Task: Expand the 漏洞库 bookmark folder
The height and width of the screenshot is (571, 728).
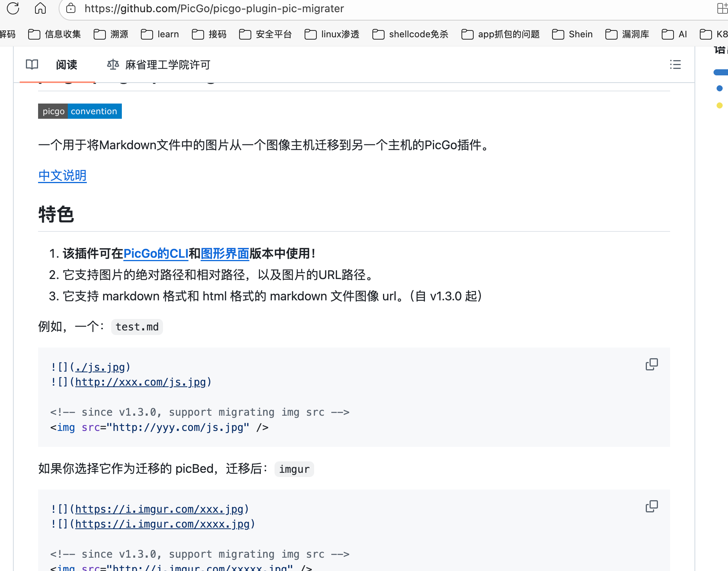Action: point(627,34)
